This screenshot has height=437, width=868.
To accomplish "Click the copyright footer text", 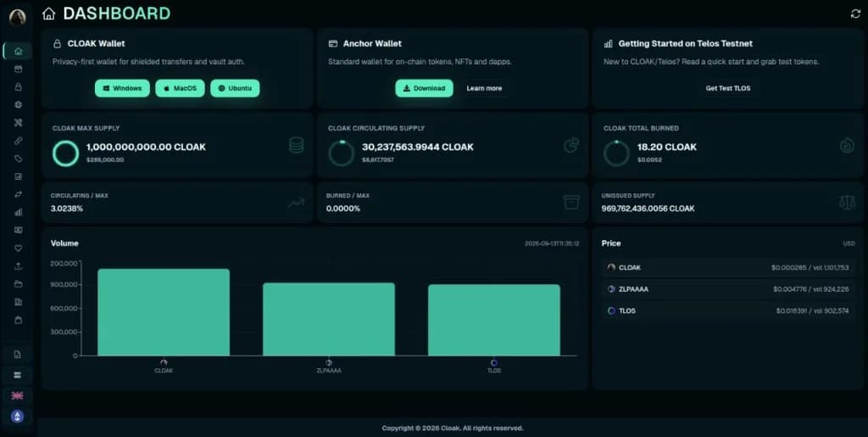I will 453,429.
